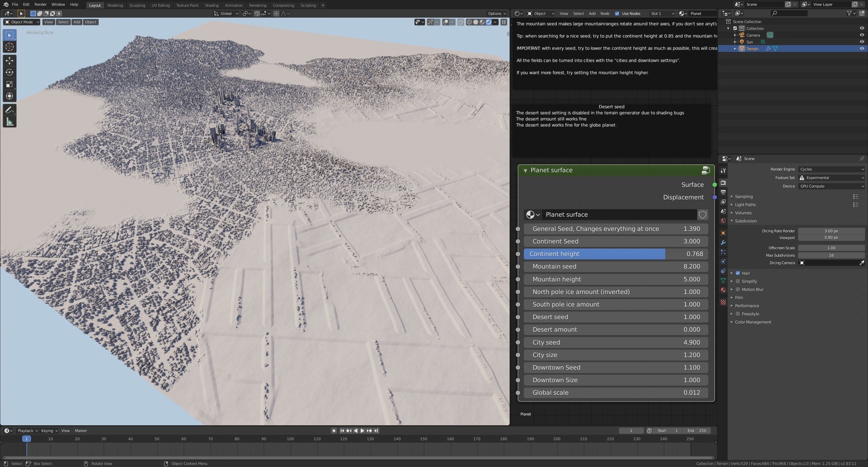This screenshot has width=868, height=467.
Task: Select the Move tool in the viewport toolbar
Action: tap(9, 60)
